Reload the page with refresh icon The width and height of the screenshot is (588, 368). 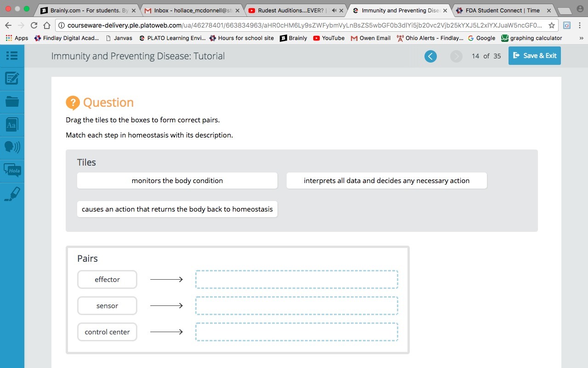click(x=34, y=25)
